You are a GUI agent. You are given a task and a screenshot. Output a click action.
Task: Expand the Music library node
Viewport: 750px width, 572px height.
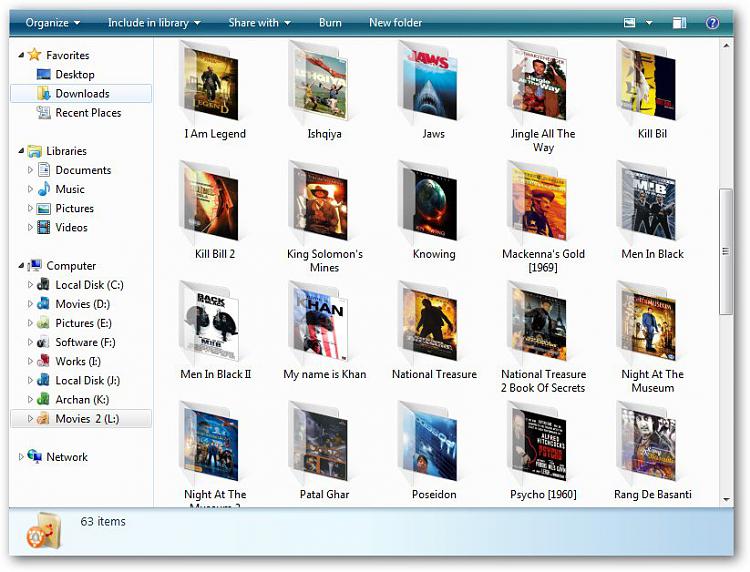pyautogui.click(x=30, y=189)
